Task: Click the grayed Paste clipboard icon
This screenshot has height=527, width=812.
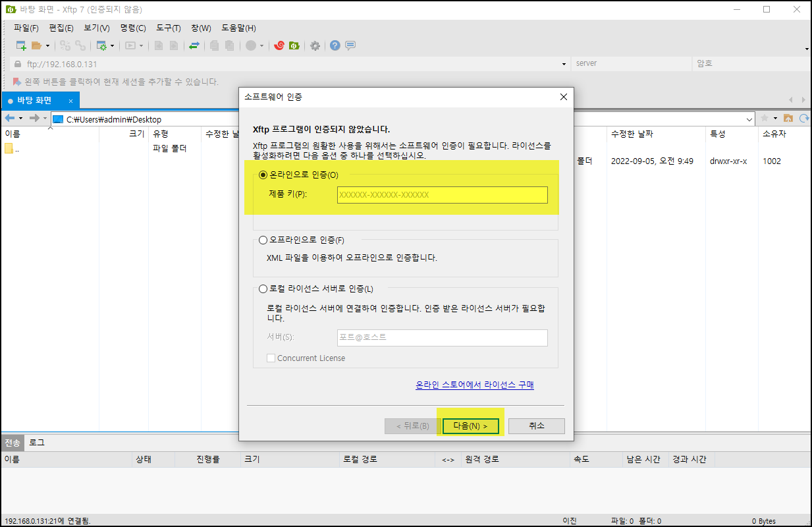Action: [229, 45]
